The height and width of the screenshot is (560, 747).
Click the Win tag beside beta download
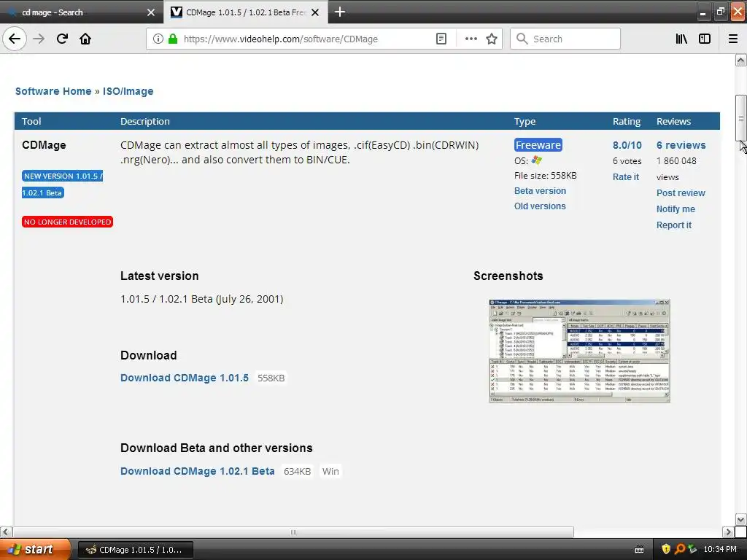(x=330, y=472)
